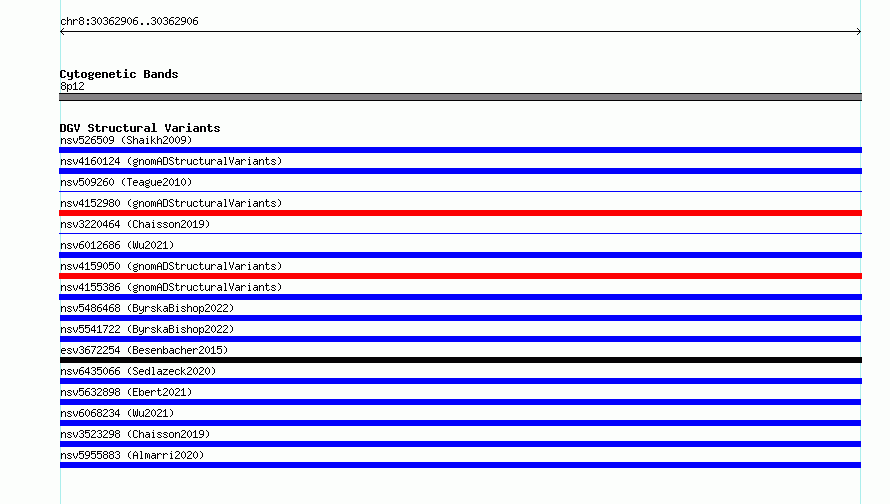Open variant nsv6068234 (Wu2021)
890x504 pixels.
point(117,413)
